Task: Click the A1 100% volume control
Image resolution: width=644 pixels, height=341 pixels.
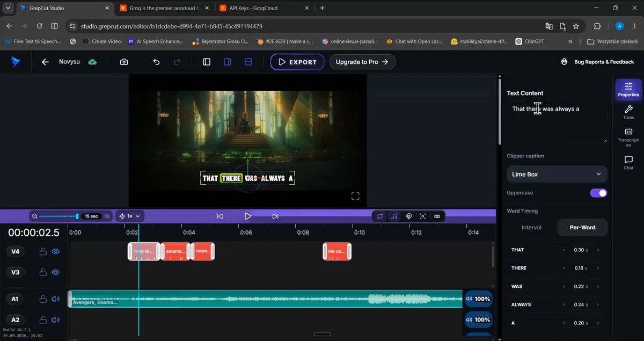Action: coord(478,299)
